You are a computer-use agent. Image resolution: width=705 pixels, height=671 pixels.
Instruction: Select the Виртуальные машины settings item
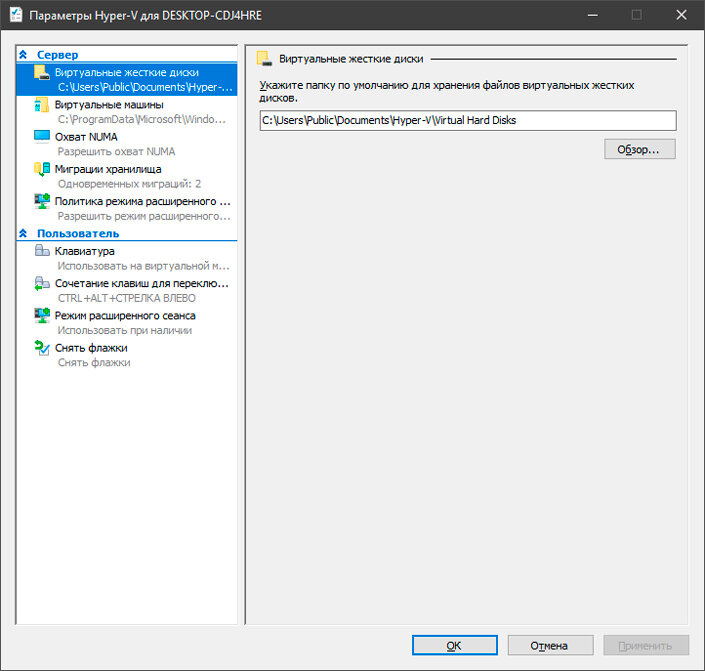coord(127,112)
